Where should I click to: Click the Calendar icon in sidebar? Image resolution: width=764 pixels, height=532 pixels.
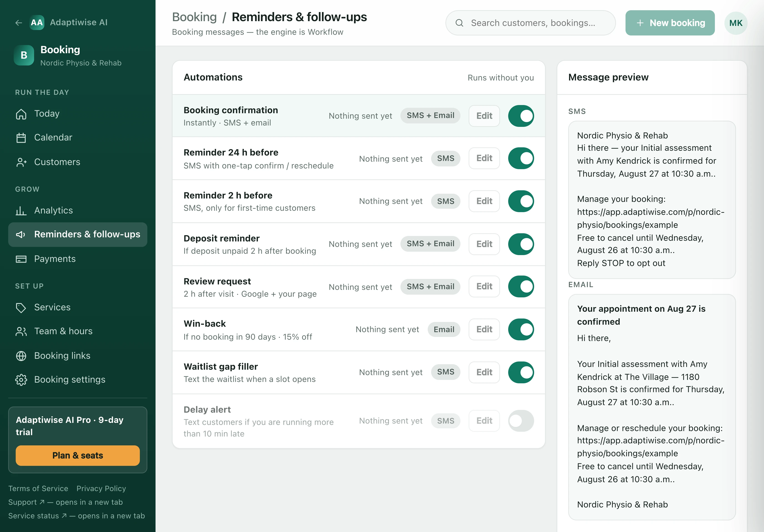coord(21,138)
